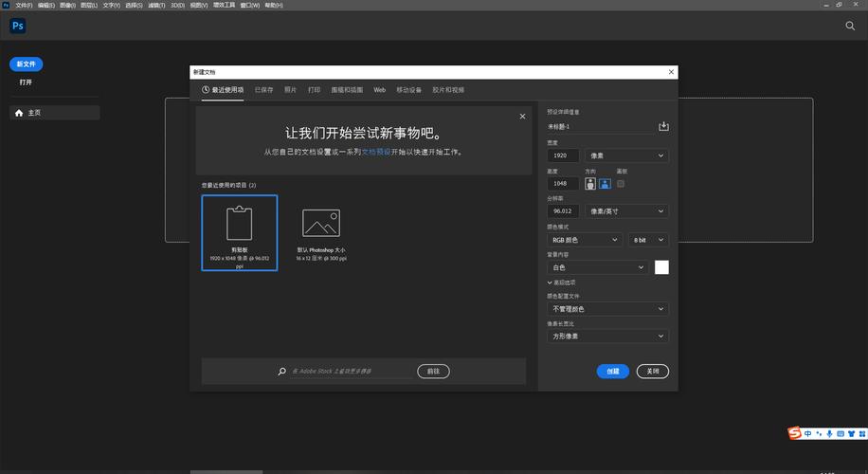
Task: Open the 图像(I) menu
Action: point(67,5)
